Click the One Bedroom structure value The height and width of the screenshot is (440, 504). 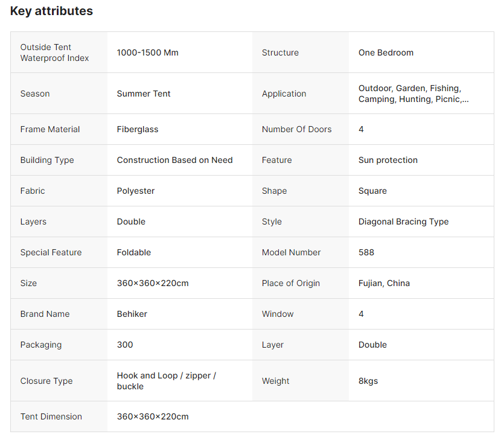[386, 53]
